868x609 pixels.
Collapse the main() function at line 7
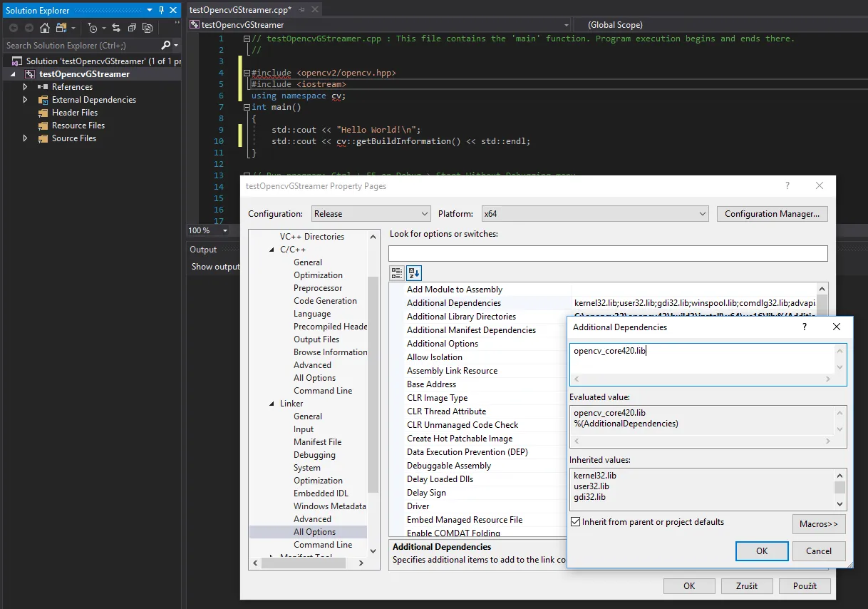click(x=247, y=107)
